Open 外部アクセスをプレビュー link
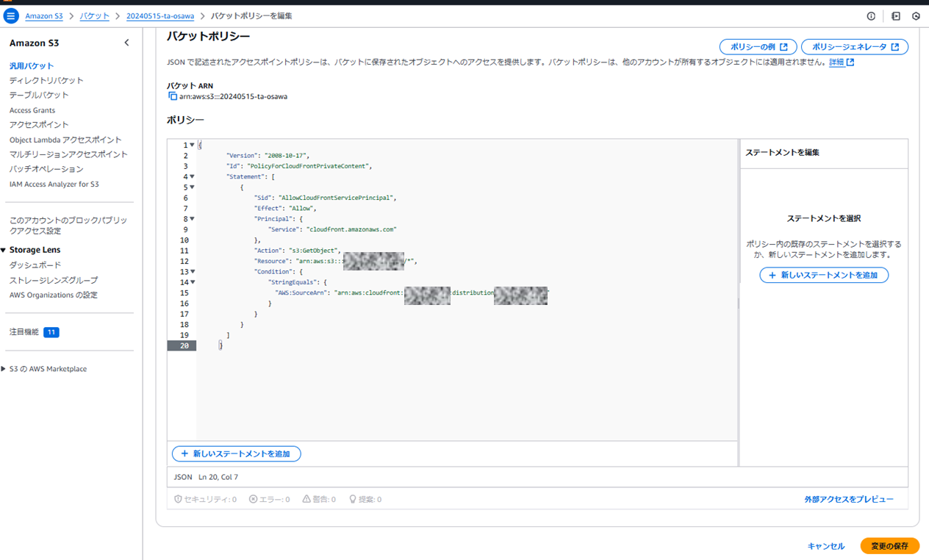The height and width of the screenshot is (560, 929). pyautogui.click(x=849, y=500)
